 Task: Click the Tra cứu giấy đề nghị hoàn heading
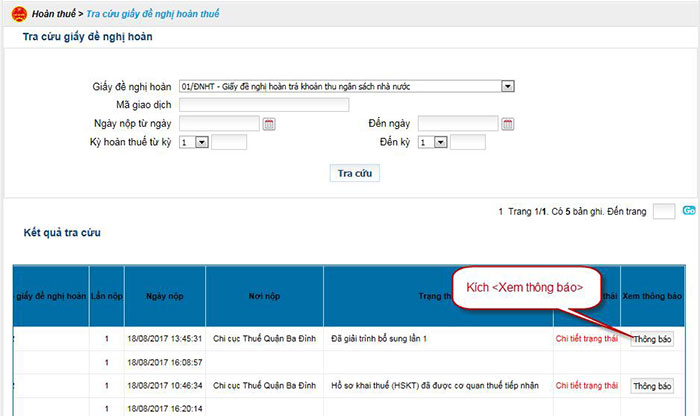coord(88,37)
